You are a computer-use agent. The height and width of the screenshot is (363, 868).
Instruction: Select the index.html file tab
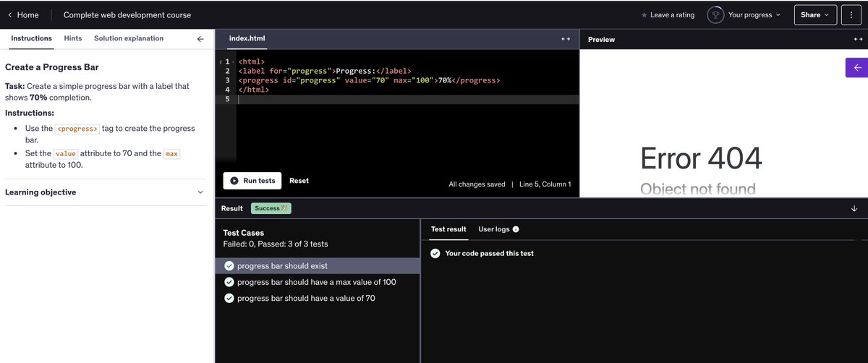point(247,39)
